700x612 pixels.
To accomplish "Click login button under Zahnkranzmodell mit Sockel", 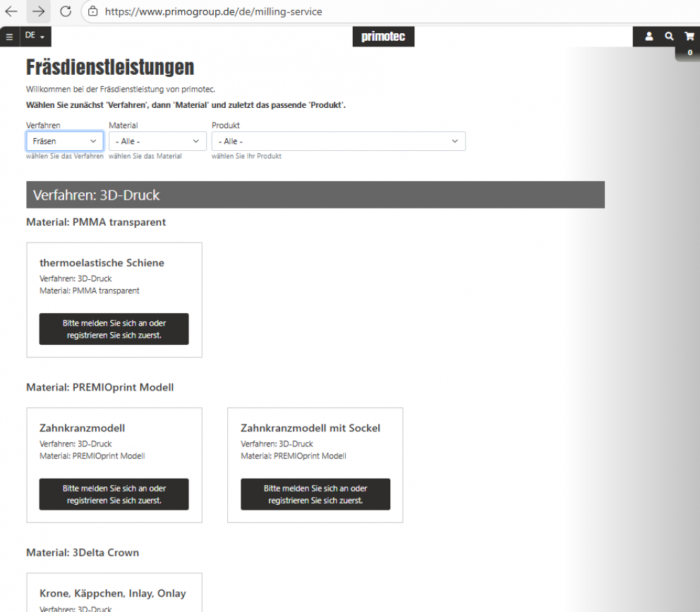I will point(315,494).
